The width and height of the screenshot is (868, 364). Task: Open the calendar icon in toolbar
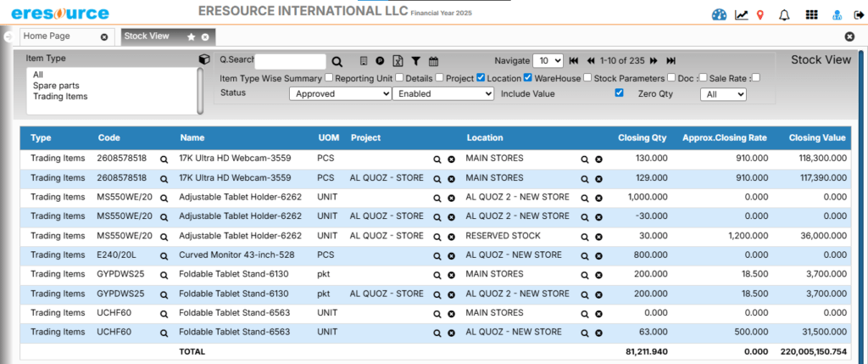click(x=433, y=61)
